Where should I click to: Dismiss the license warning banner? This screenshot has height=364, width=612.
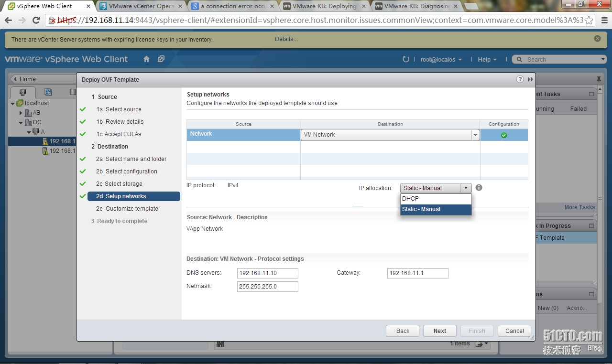click(597, 38)
